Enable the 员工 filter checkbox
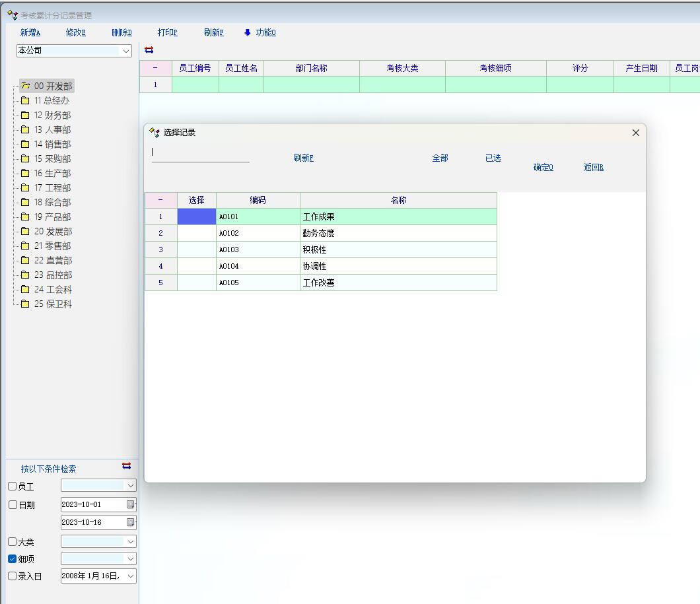 coord(13,487)
